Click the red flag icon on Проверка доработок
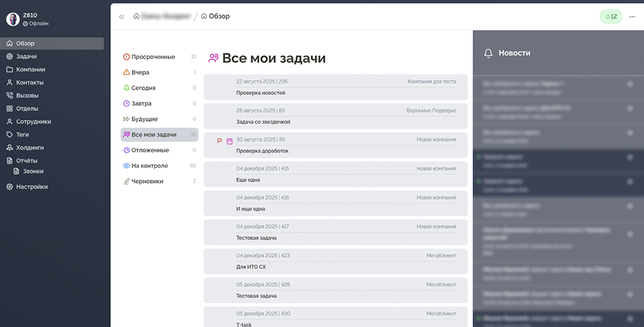The image size is (644, 327). point(220,141)
